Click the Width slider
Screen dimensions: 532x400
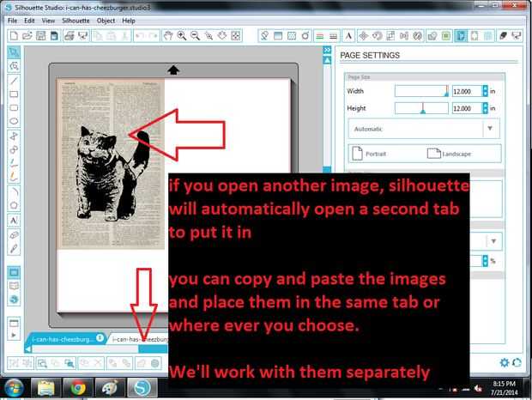(x=421, y=91)
